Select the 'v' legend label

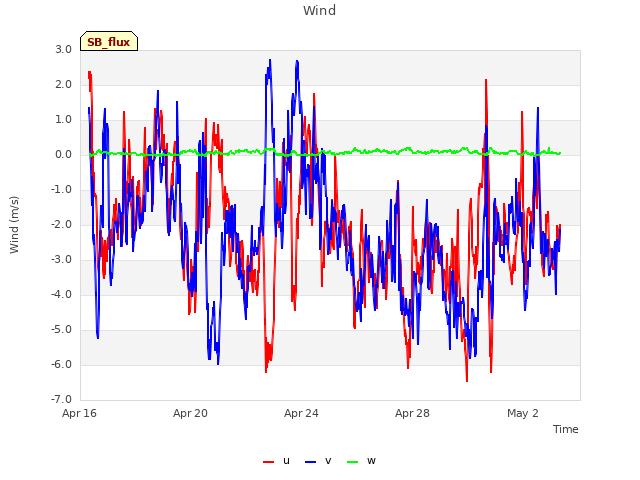pyautogui.click(x=328, y=461)
